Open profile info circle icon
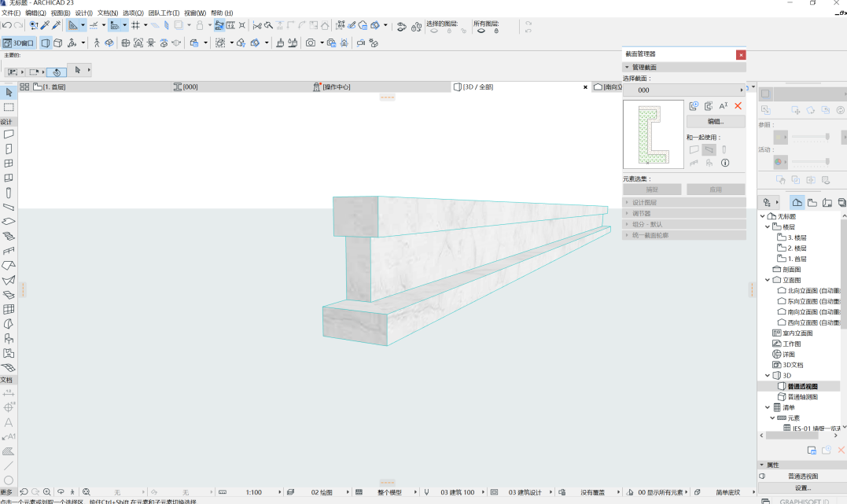847x504 pixels. pos(725,163)
